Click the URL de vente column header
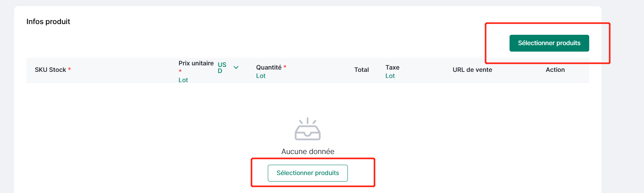 pos(472,70)
